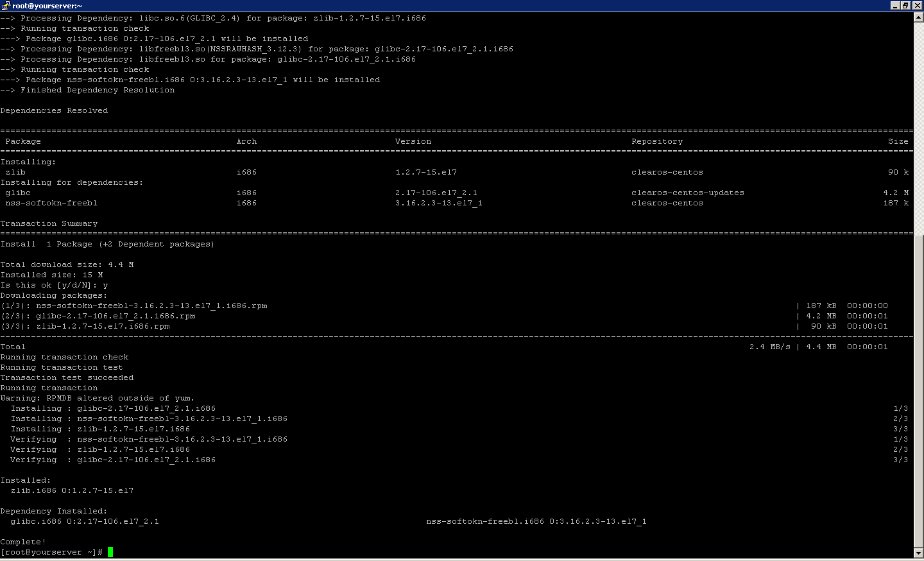Click the scrollbar up arrow
The height and width of the screenshot is (561, 924).
pos(919,17)
